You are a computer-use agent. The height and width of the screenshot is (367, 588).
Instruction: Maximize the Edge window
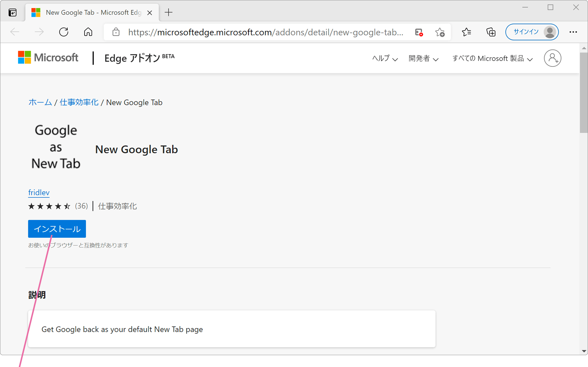[550, 7]
